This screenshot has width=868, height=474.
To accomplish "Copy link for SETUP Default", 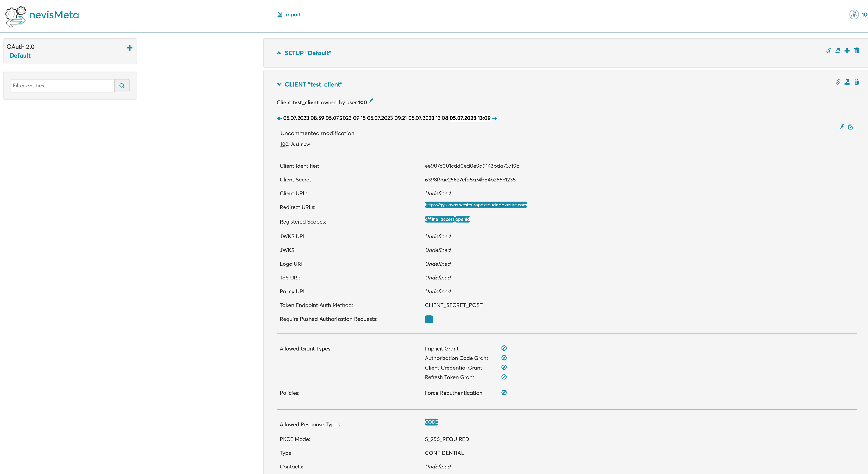I will click(829, 51).
